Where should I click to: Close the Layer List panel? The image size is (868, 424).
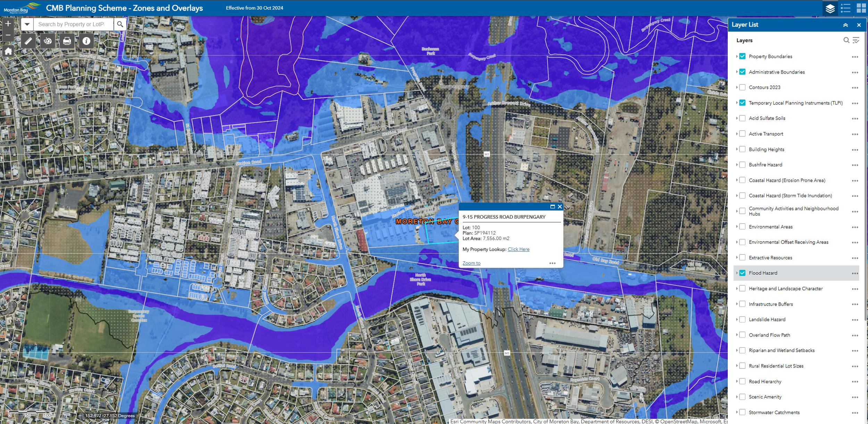click(x=859, y=25)
